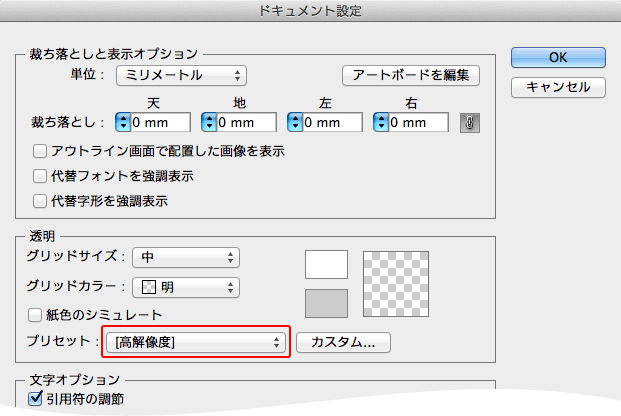Click the アートボードを編集 button

(411, 75)
